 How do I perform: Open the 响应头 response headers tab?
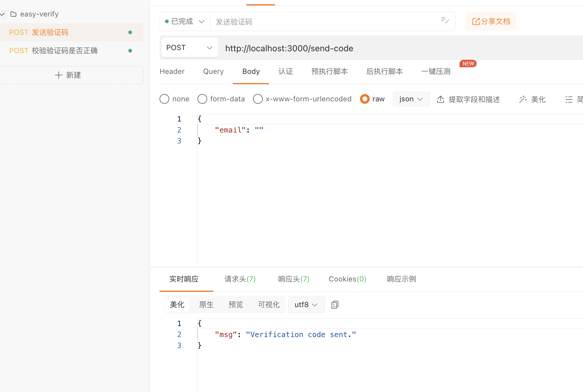coord(294,279)
